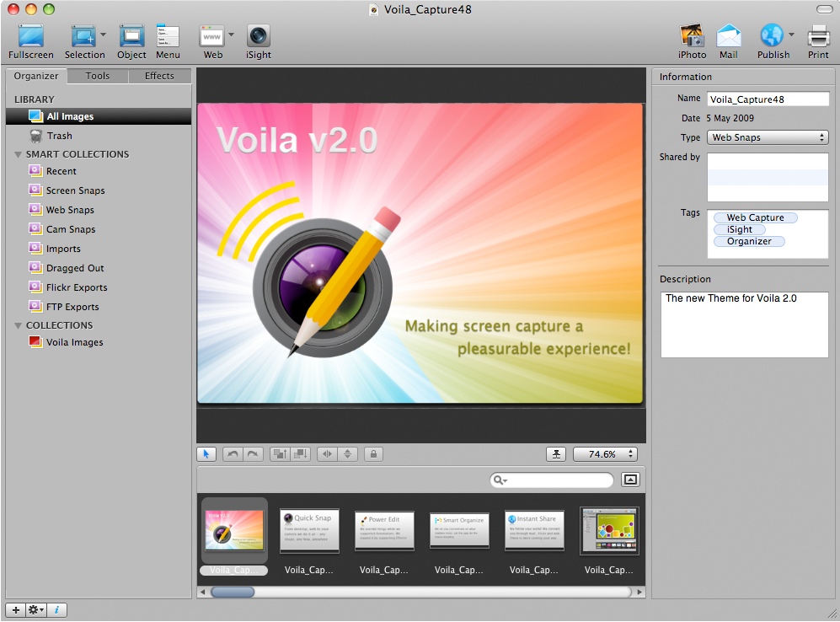The width and height of the screenshot is (840, 622).
Task: Select the arrow pointer tool
Action: point(206,454)
